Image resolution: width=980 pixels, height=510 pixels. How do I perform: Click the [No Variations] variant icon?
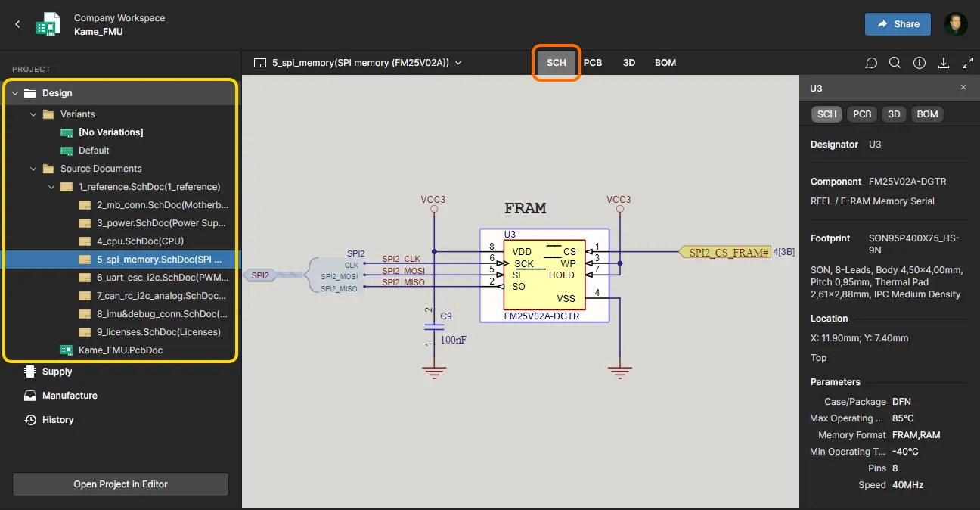[67, 132]
